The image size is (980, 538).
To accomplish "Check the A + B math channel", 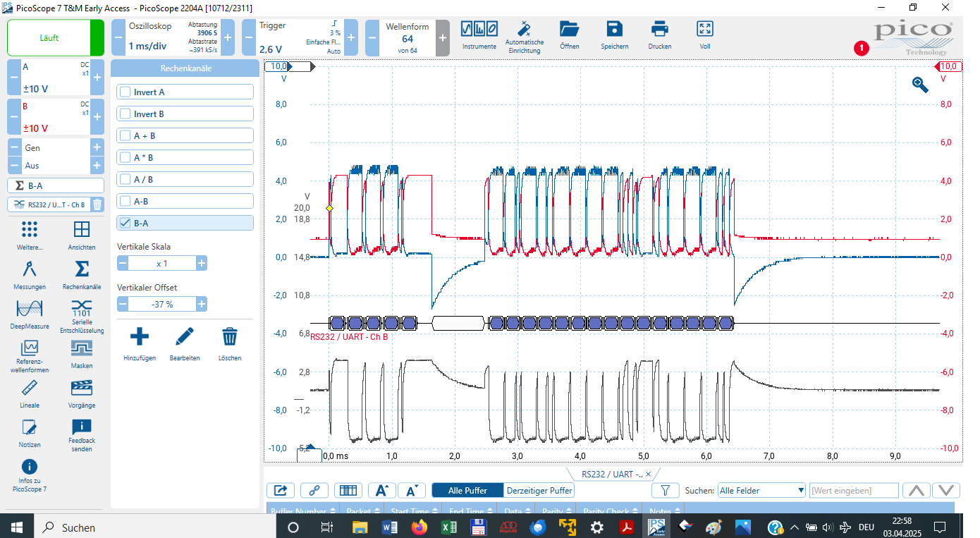I will pyautogui.click(x=125, y=136).
